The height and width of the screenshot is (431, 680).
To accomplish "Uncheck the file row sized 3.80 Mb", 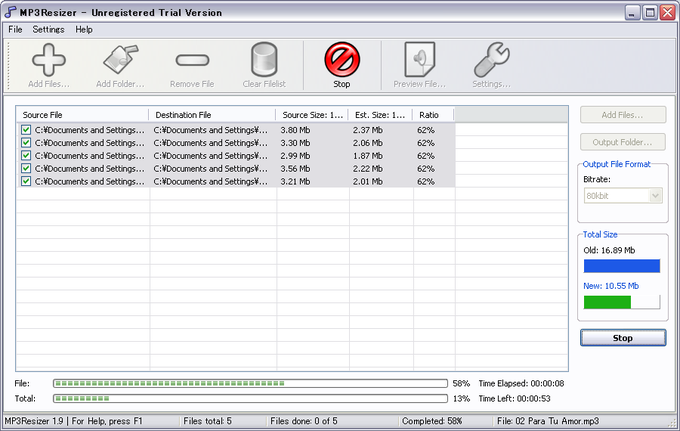I will [x=26, y=130].
